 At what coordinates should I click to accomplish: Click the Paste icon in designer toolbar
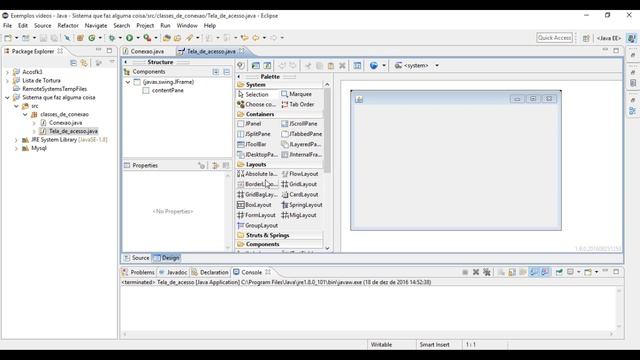tap(331, 65)
